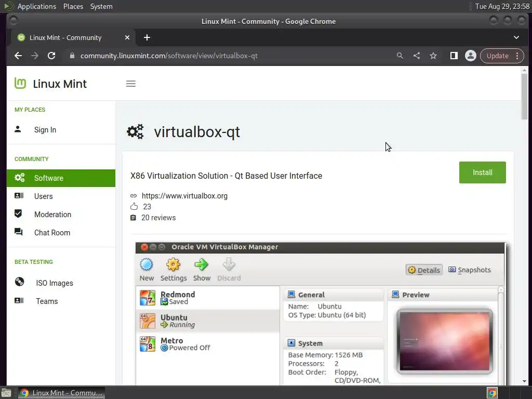
Task: Click the VirtualBox Manager screenshot image
Action: (x=320, y=313)
